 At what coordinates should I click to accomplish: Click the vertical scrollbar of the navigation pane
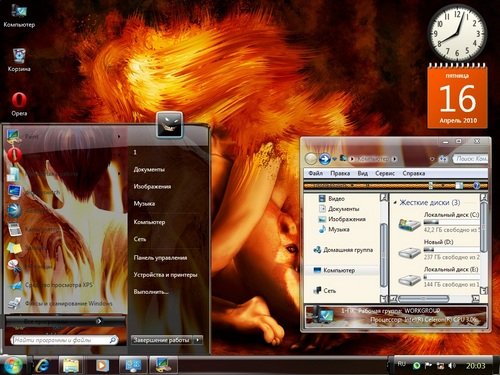tap(384, 255)
